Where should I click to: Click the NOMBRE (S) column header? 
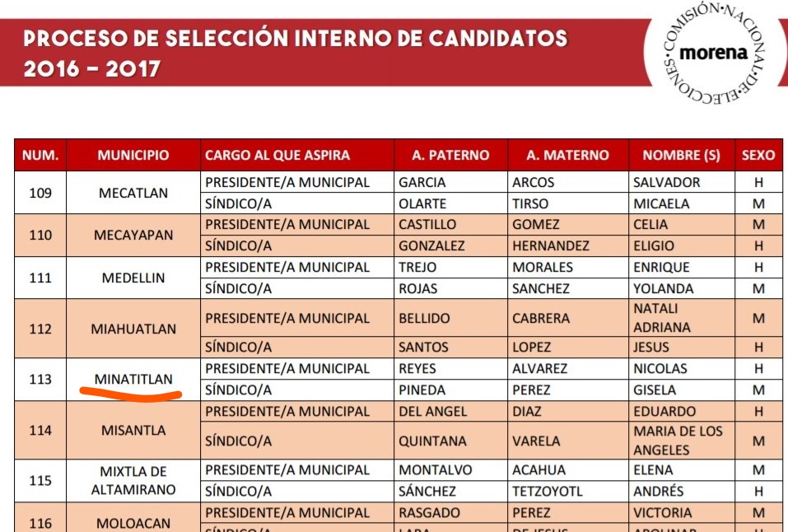pyautogui.click(x=681, y=155)
